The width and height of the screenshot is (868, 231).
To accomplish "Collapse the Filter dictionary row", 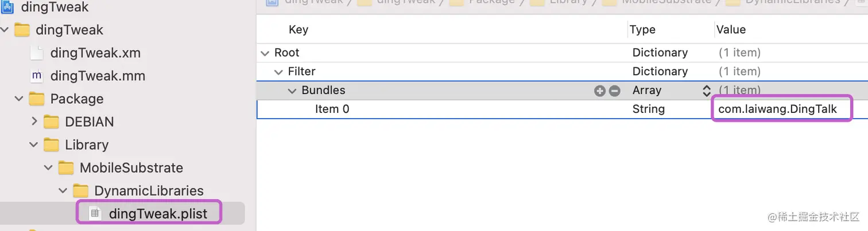I will (278, 72).
